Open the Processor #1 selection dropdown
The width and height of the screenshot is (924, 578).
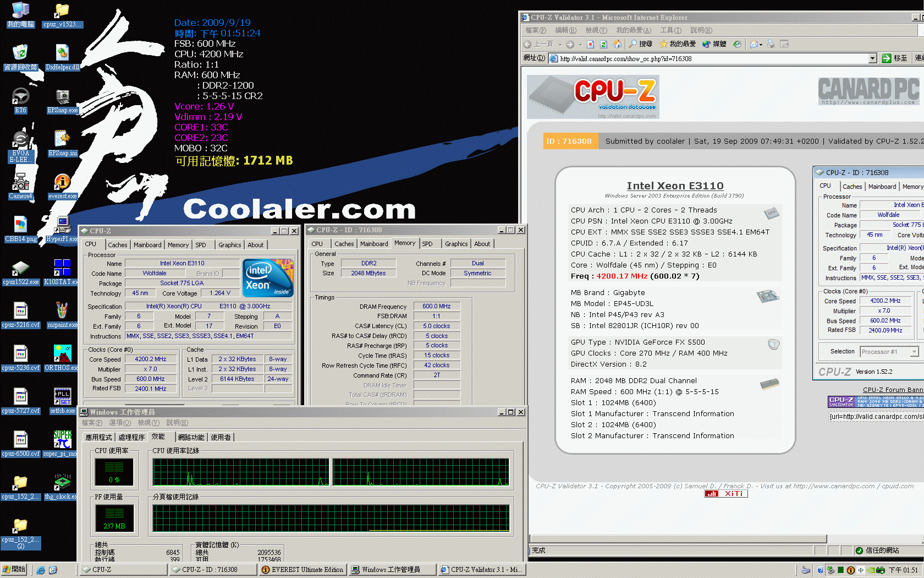click(915, 352)
